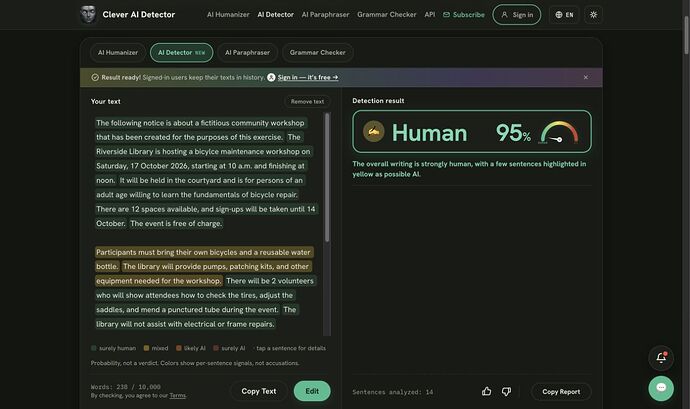
Task: Open the notification bell icon
Action: pos(661,357)
